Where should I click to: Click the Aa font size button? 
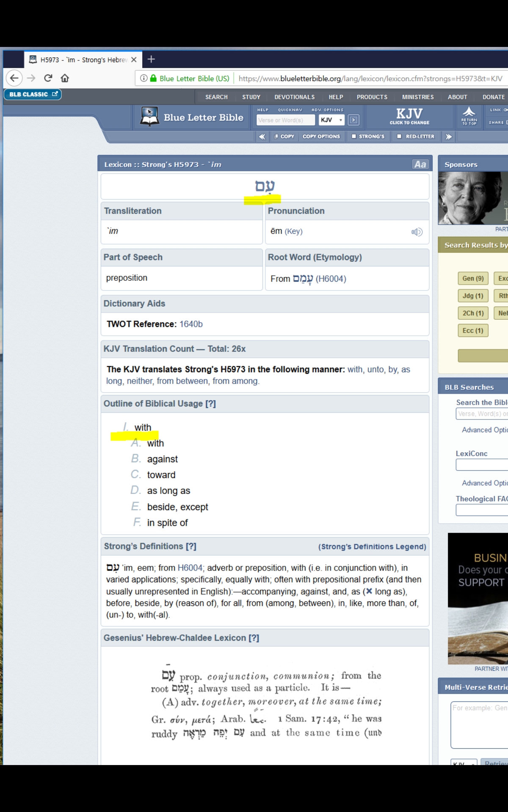pyautogui.click(x=420, y=165)
